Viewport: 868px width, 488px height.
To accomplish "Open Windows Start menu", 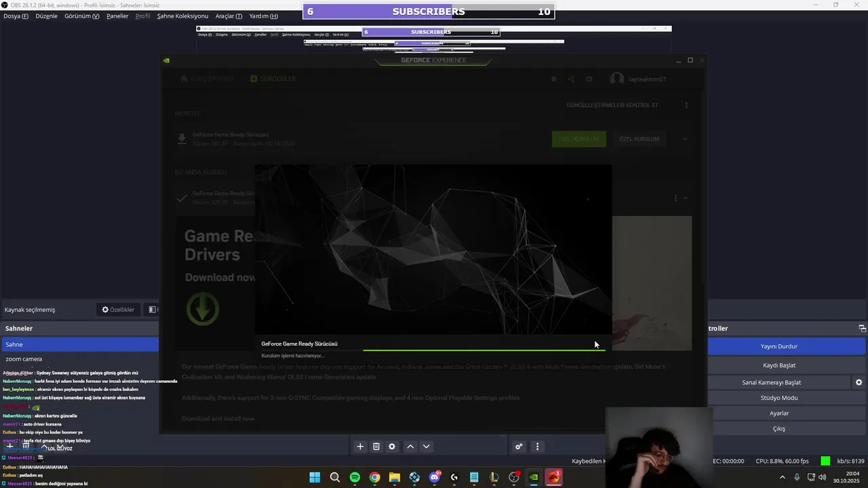I will click(315, 477).
